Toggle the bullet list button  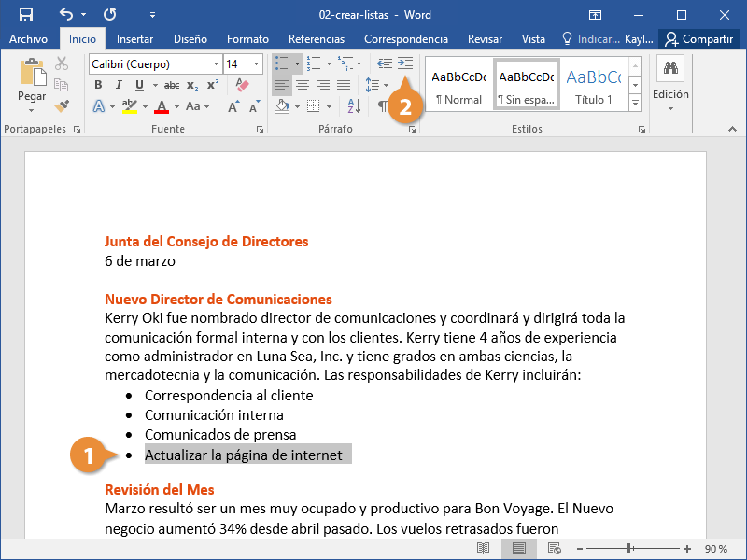click(x=282, y=63)
